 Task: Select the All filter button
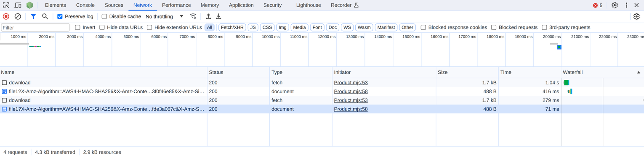pos(210,27)
